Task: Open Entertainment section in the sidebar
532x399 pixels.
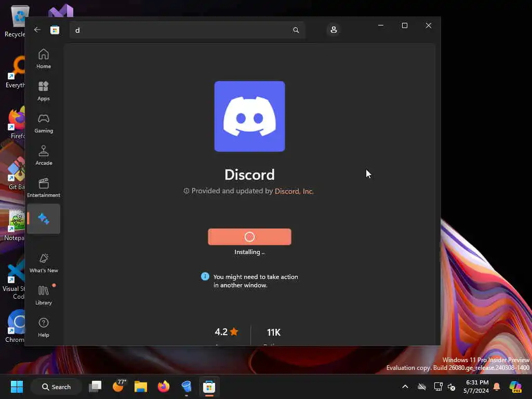Action: [44, 188]
